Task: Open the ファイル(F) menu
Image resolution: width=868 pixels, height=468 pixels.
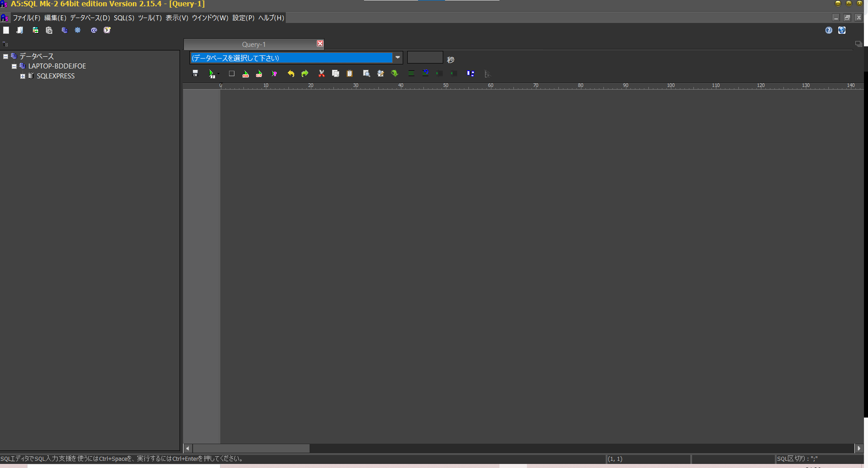Action: pyautogui.click(x=27, y=18)
